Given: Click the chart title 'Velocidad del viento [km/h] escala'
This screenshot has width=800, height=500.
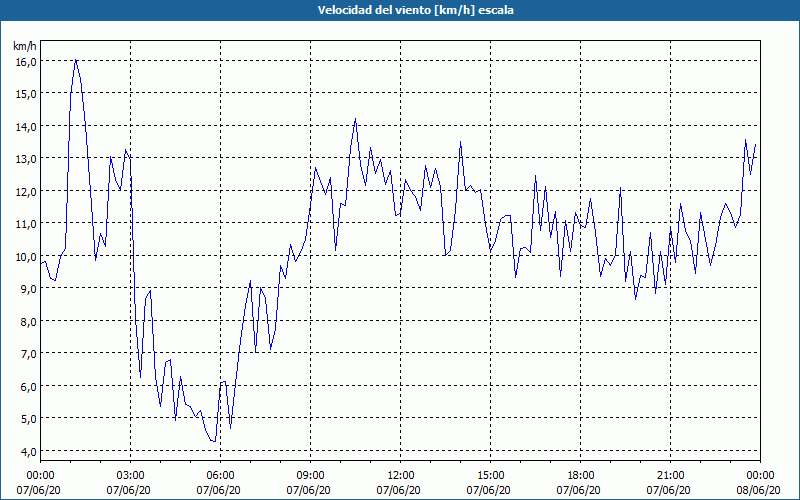Looking at the screenshot, I should 415,10.
